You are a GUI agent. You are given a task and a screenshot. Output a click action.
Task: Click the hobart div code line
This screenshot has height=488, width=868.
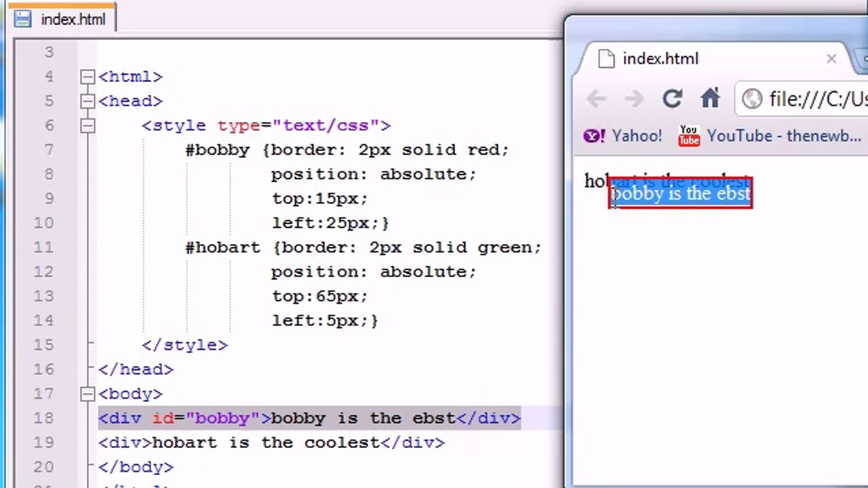[x=272, y=443]
